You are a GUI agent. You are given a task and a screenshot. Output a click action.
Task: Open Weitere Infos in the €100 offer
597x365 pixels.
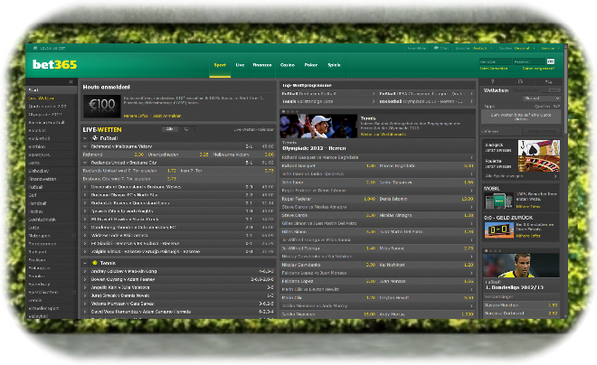pyautogui.click(x=136, y=116)
